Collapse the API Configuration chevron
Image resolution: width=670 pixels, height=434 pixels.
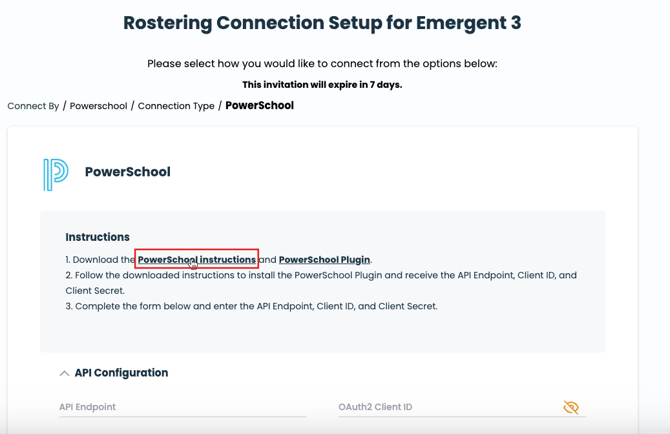point(64,373)
